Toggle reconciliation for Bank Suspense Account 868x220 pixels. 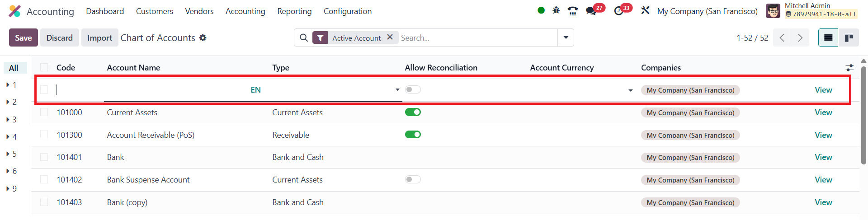tap(413, 179)
